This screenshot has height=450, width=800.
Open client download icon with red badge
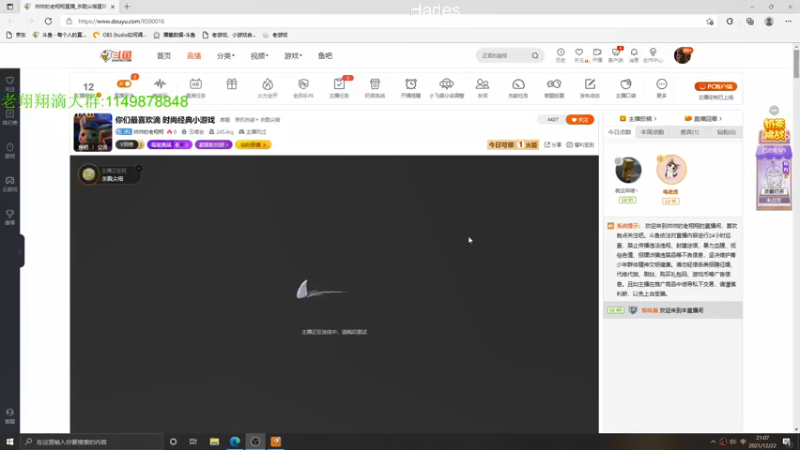(616, 53)
